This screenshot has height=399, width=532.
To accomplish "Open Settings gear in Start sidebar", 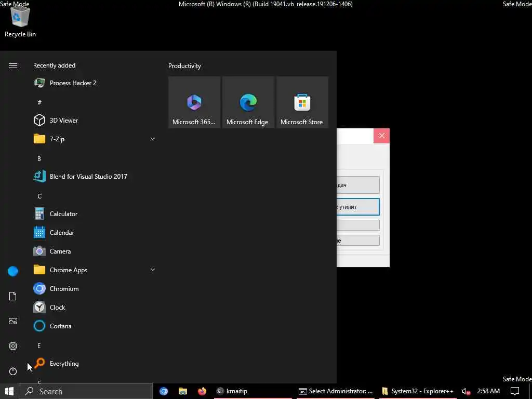I will pyautogui.click(x=13, y=345).
